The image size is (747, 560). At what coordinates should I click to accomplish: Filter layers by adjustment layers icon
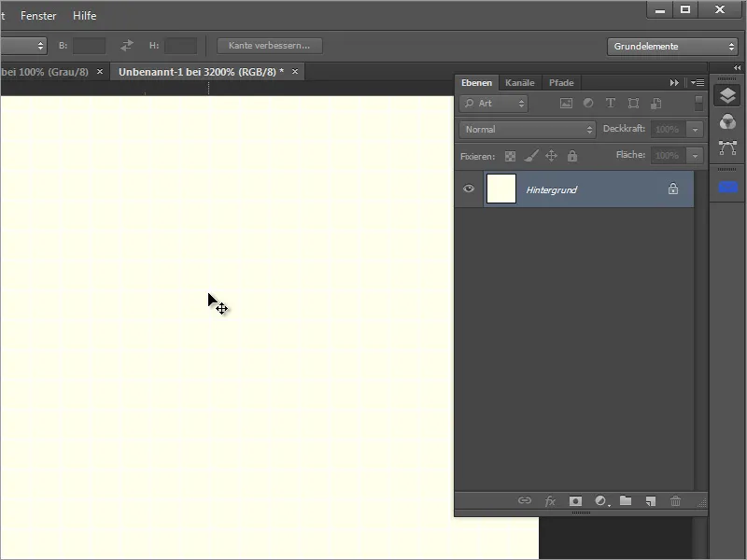[588, 104]
